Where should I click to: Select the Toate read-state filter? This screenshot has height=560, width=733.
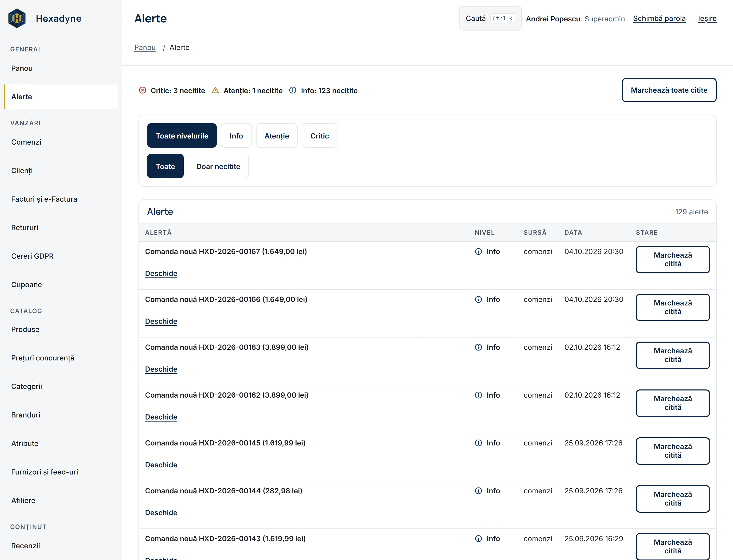click(165, 166)
